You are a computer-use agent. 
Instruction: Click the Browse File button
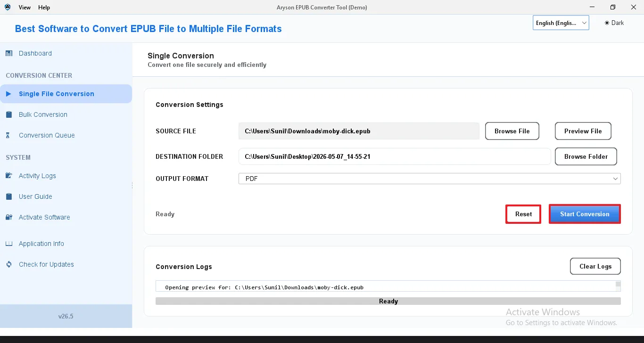512,131
